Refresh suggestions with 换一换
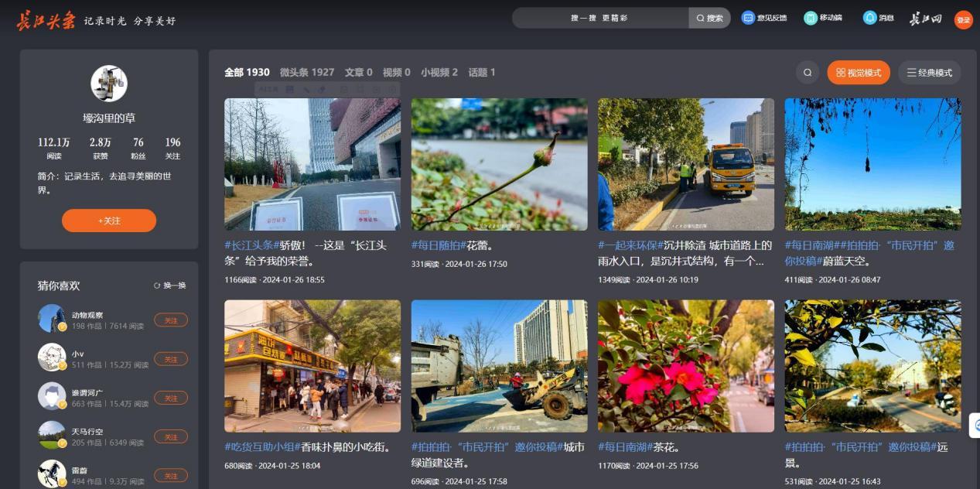Viewport: 980px width, 489px height. click(170, 286)
